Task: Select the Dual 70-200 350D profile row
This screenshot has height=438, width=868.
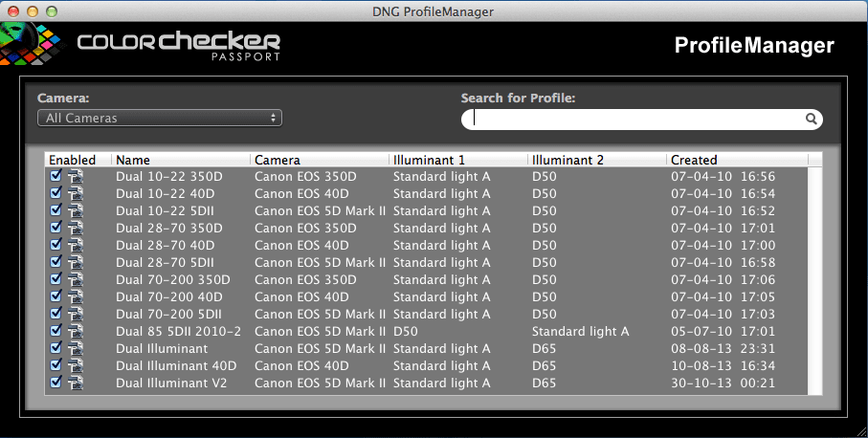Action: [x=431, y=280]
